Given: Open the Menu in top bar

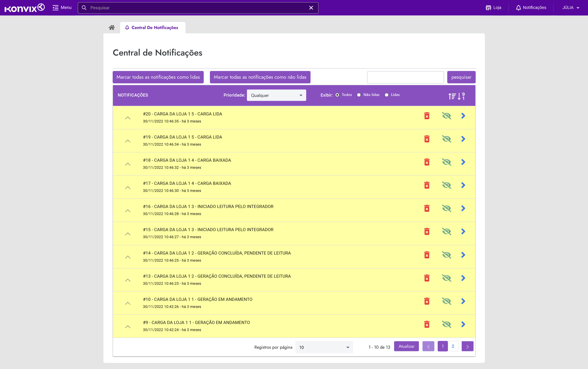Looking at the screenshot, I should pos(62,8).
